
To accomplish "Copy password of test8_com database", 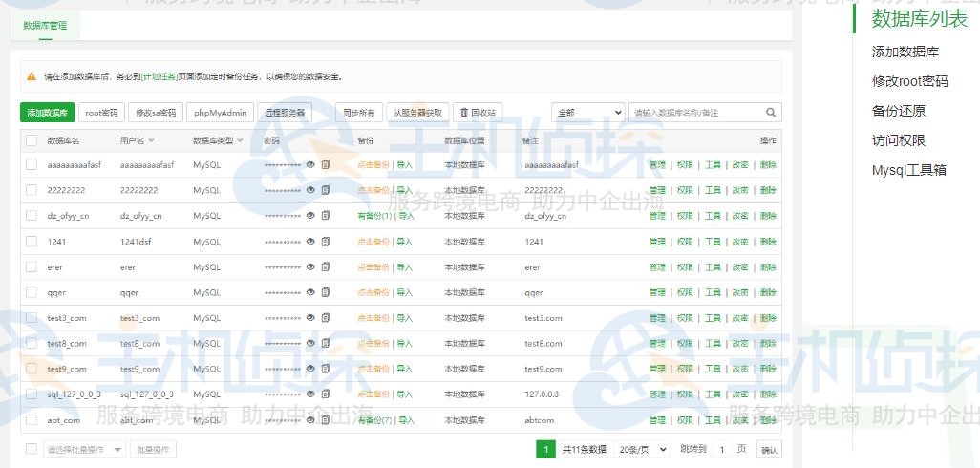I will (325, 343).
